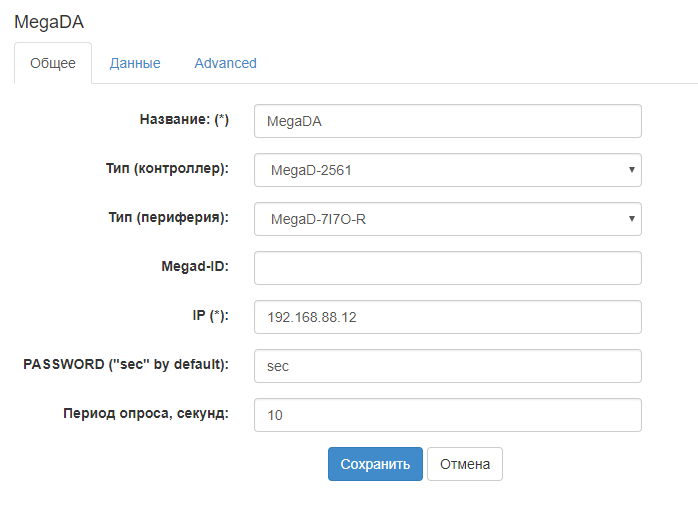The width and height of the screenshot is (698, 532).
Task: Switch to the Общее tab
Action: pyautogui.click(x=53, y=63)
